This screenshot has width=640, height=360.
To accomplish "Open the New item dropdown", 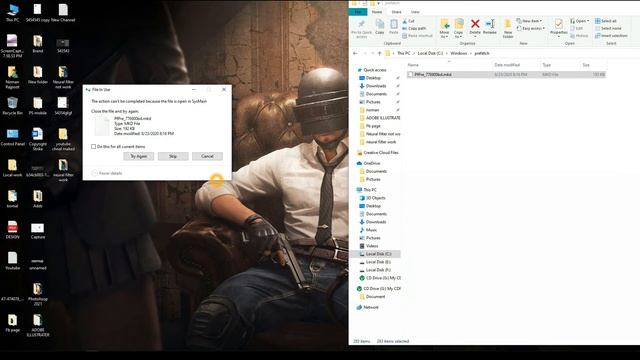I will pyautogui.click(x=529, y=21).
